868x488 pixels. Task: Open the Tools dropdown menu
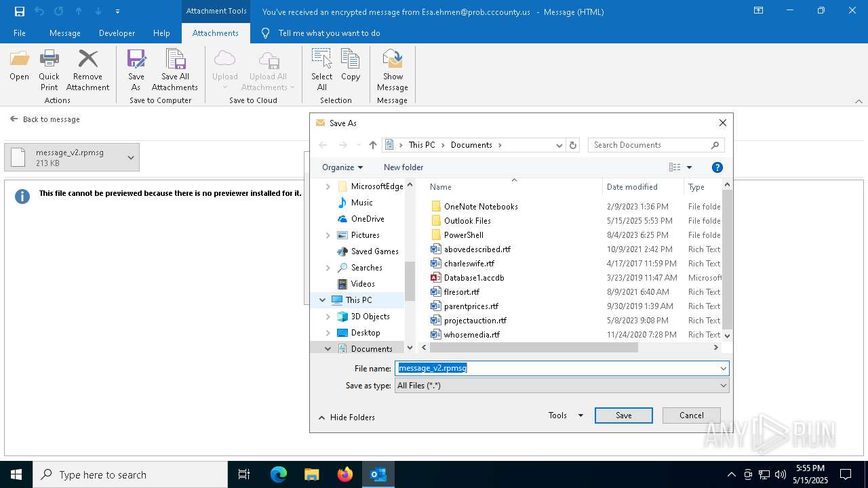click(x=566, y=415)
